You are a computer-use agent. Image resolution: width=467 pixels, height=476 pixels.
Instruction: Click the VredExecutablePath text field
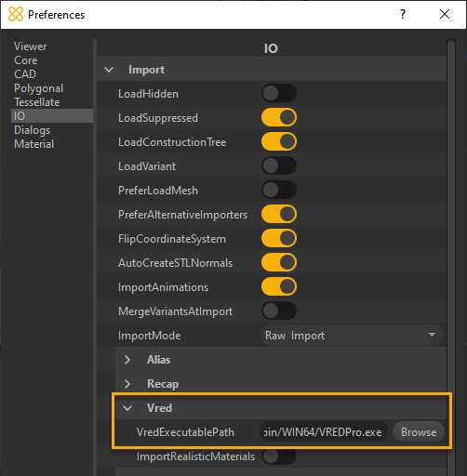point(324,432)
